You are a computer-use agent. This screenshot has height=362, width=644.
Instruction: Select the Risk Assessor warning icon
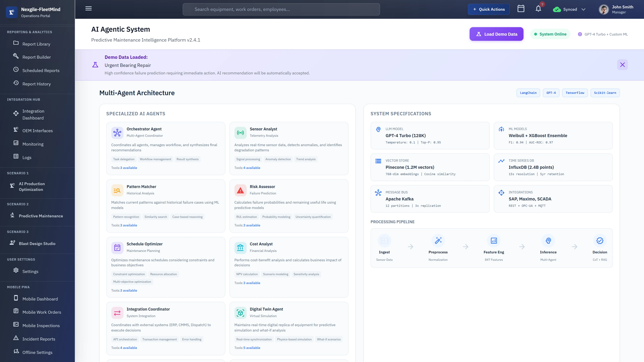pos(240,190)
